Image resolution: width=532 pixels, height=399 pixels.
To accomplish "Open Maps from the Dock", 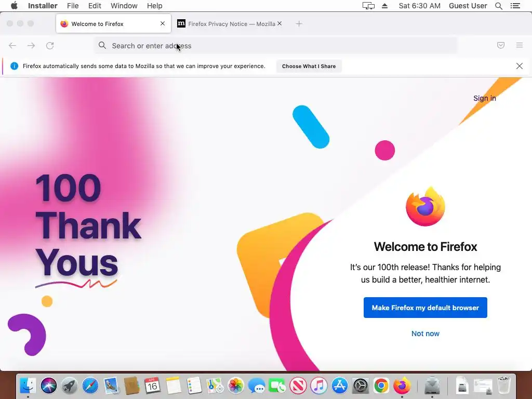I will (x=215, y=385).
